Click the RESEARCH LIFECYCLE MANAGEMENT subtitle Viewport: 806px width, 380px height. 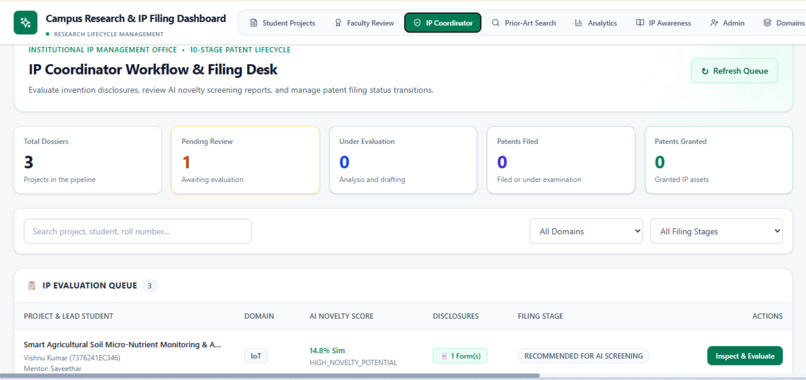(108, 34)
